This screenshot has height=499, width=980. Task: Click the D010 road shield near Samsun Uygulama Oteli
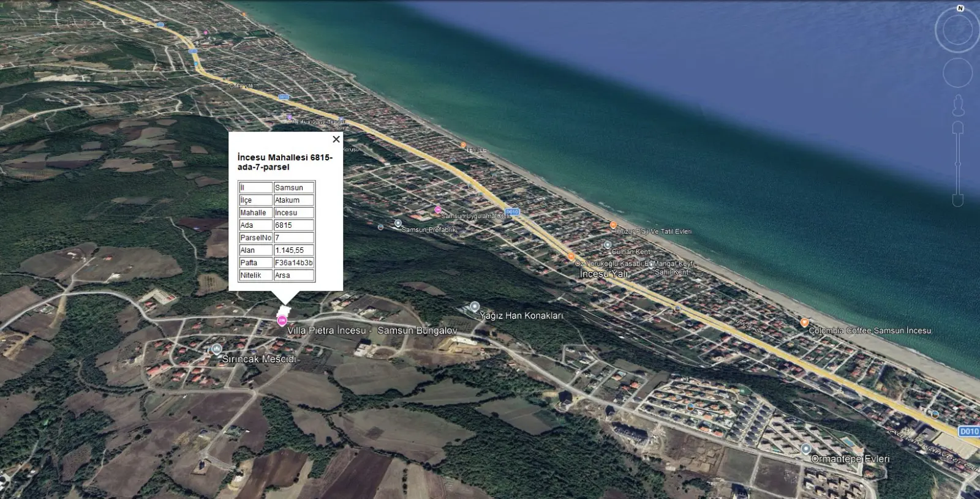[x=511, y=212]
